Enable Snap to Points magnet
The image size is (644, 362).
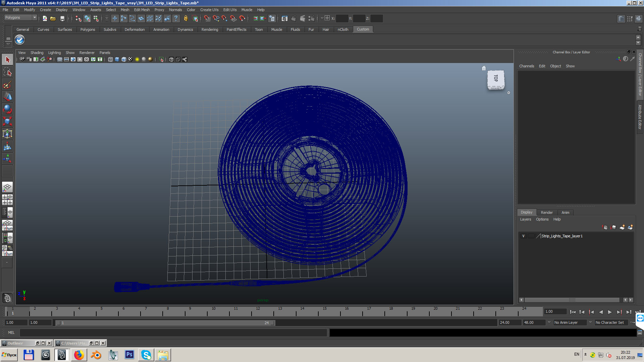[224, 18]
